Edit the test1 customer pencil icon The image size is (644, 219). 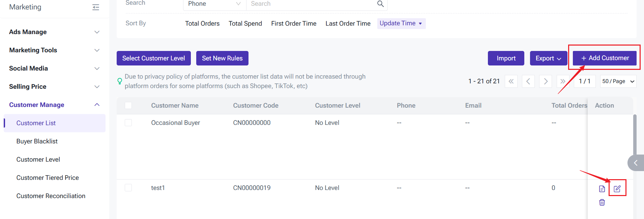pyautogui.click(x=617, y=189)
